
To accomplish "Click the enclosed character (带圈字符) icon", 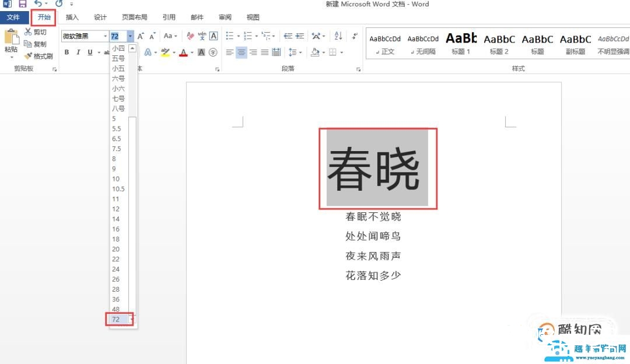I will (212, 52).
